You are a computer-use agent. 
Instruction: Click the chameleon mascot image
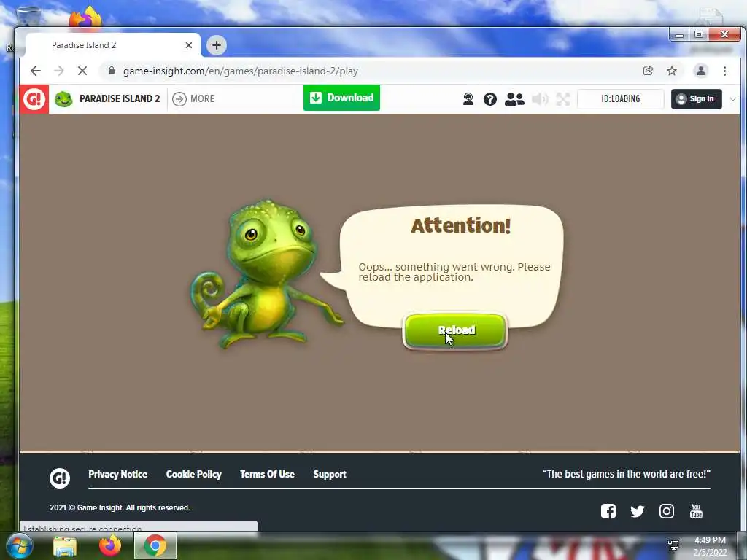click(267, 274)
